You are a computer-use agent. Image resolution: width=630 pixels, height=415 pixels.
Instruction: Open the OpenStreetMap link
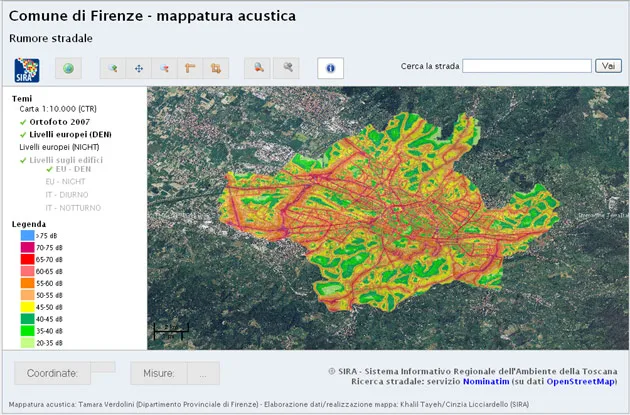581,382
